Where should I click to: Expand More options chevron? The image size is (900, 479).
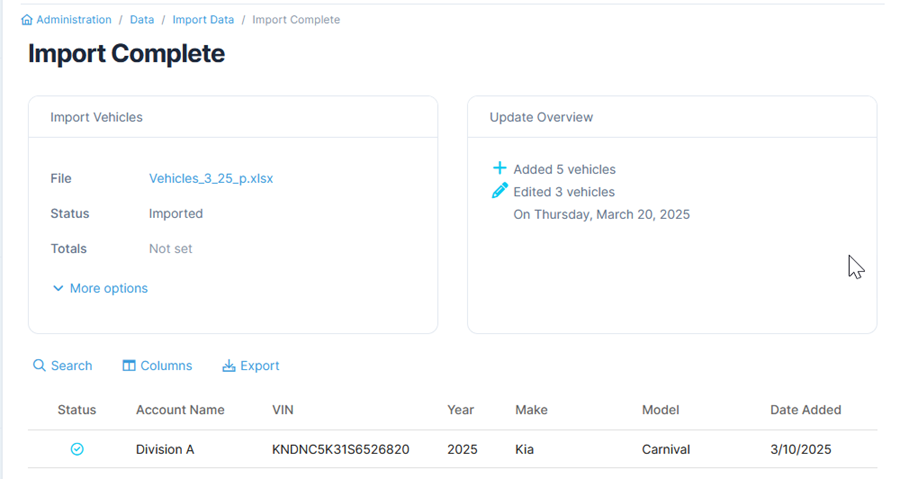(x=58, y=288)
